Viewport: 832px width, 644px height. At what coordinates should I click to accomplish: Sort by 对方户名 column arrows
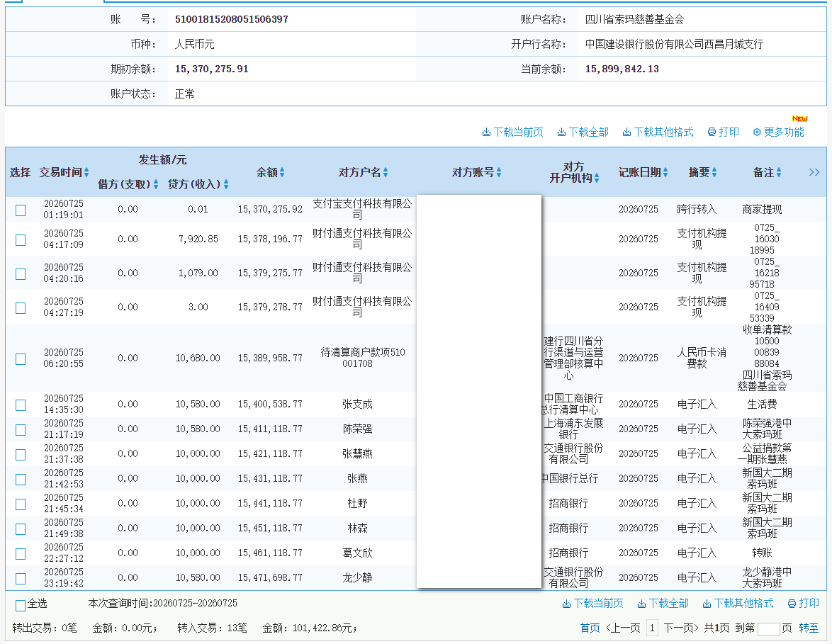[386, 172]
